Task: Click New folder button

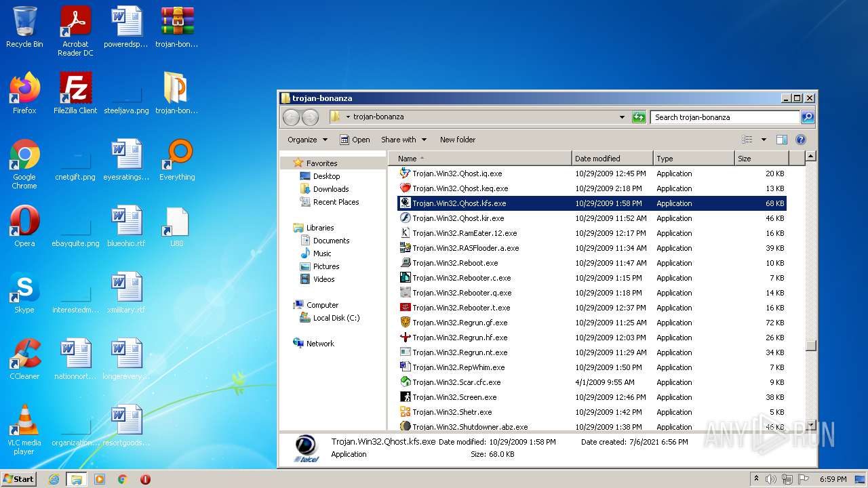Action: pyautogui.click(x=458, y=140)
